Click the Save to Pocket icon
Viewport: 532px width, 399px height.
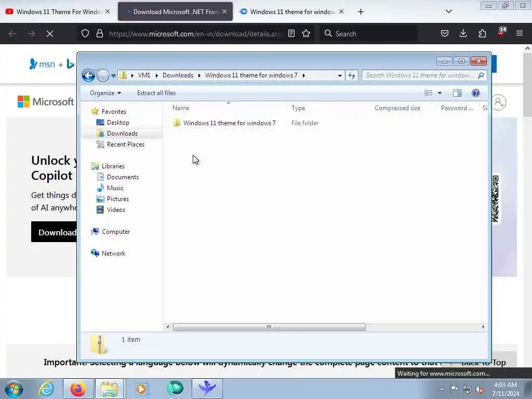[445, 33]
